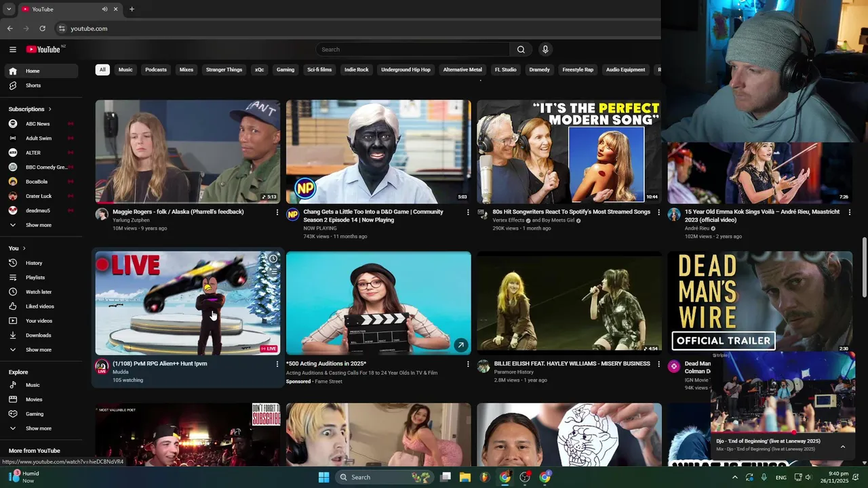Image resolution: width=868 pixels, height=488 pixels.
Task: Open Watch later in sidebar
Action: coord(41,291)
